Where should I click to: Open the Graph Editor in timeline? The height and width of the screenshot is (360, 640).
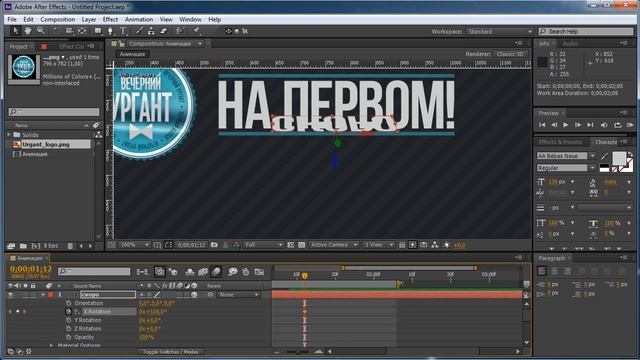pos(259,272)
